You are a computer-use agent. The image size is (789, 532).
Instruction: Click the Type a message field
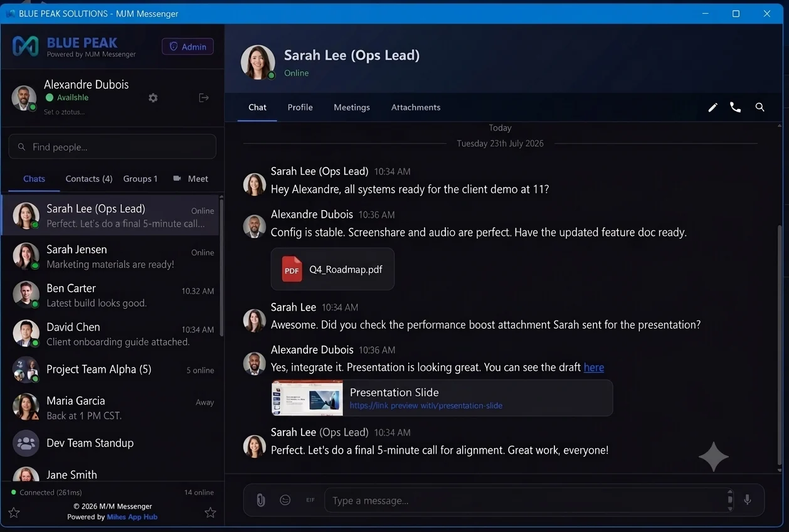click(529, 500)
